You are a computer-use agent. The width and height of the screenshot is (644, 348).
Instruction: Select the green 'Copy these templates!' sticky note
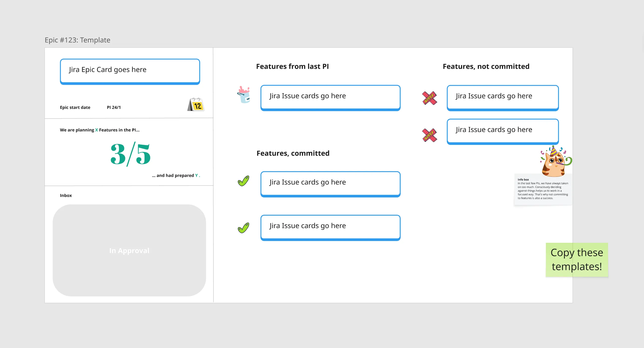[577, 260]
